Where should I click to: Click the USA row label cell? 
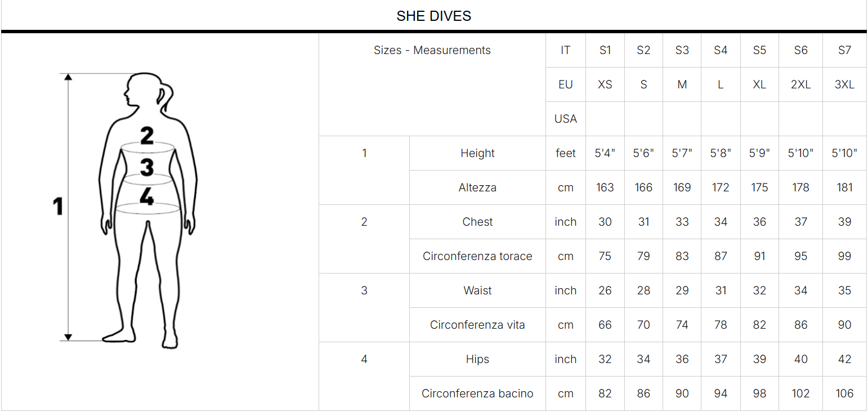tap(566, 119)
